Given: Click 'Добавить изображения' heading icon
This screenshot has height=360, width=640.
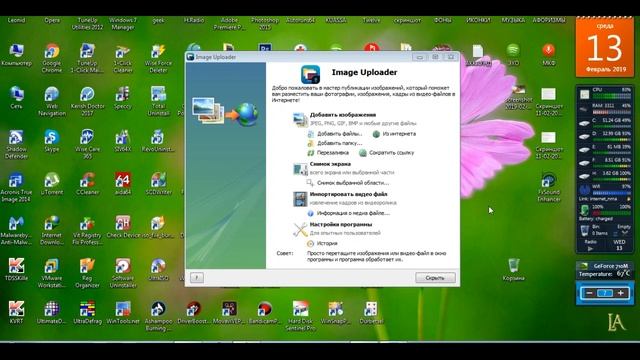Looking at the screenshot, I should click(300, 119).
